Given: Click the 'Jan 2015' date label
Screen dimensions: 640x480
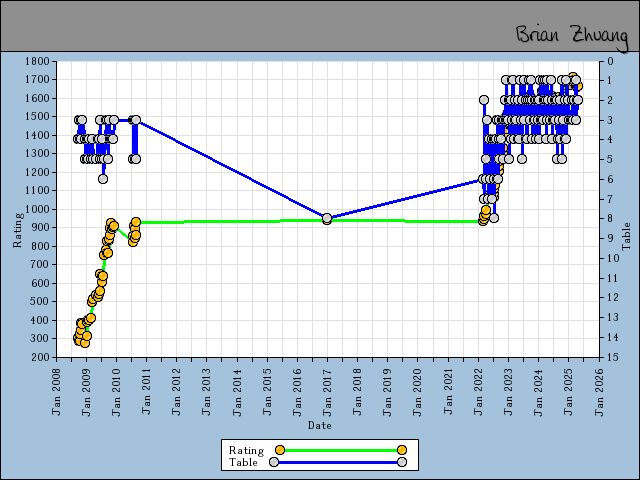Looking at the screenshot, I should (267, 392).
